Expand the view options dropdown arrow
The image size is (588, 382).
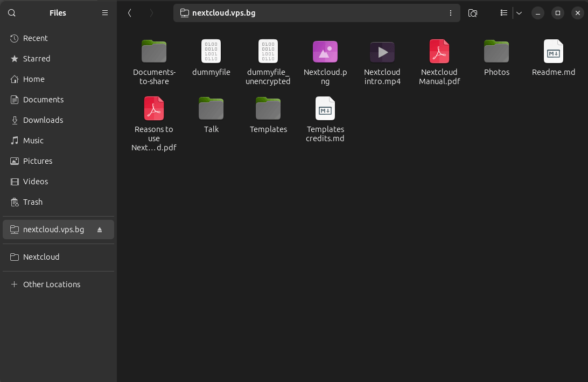(x=519, y=13)
